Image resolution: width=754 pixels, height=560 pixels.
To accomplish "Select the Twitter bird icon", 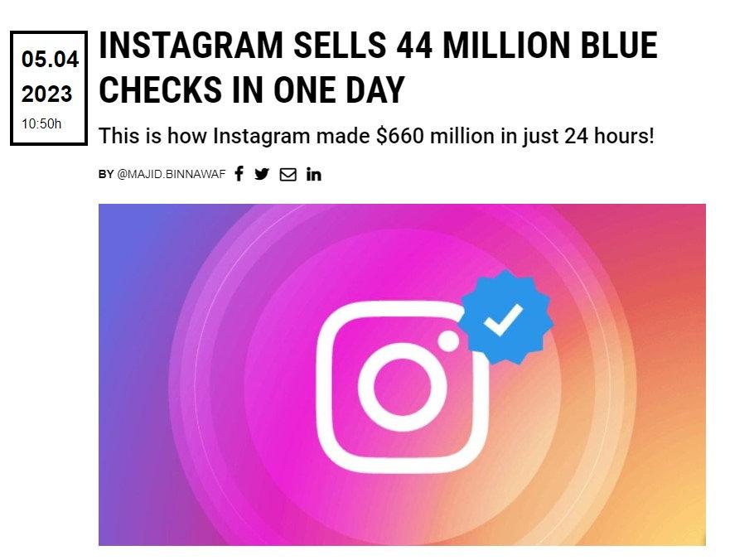I will click(262, 174).
